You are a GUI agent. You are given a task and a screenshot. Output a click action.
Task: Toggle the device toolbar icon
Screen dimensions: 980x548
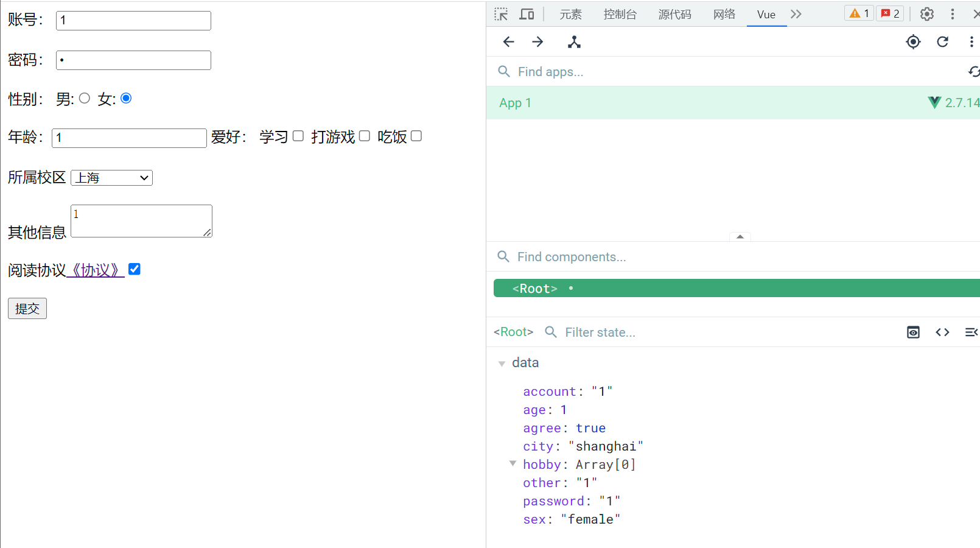[527, 14]
